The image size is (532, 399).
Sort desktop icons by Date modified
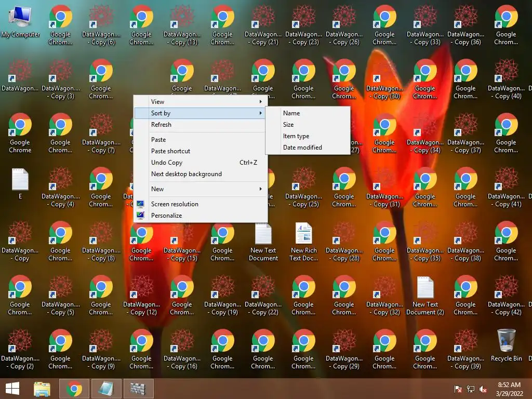(x=308, y=148)
